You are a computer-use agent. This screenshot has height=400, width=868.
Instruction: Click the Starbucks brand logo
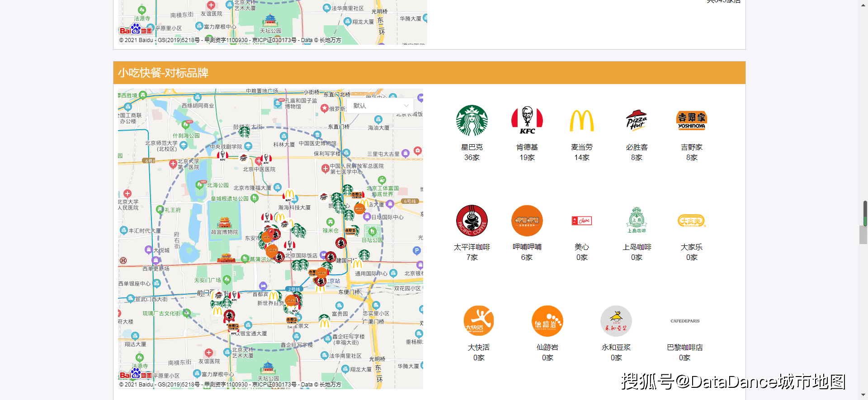[x=472, y=120]
